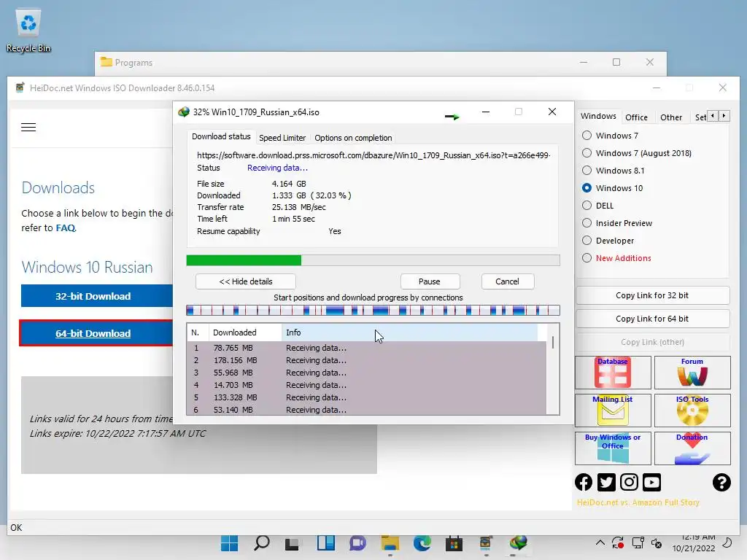Open the Windows Start button
747x560 pixels.
click(x=230, y=543)
